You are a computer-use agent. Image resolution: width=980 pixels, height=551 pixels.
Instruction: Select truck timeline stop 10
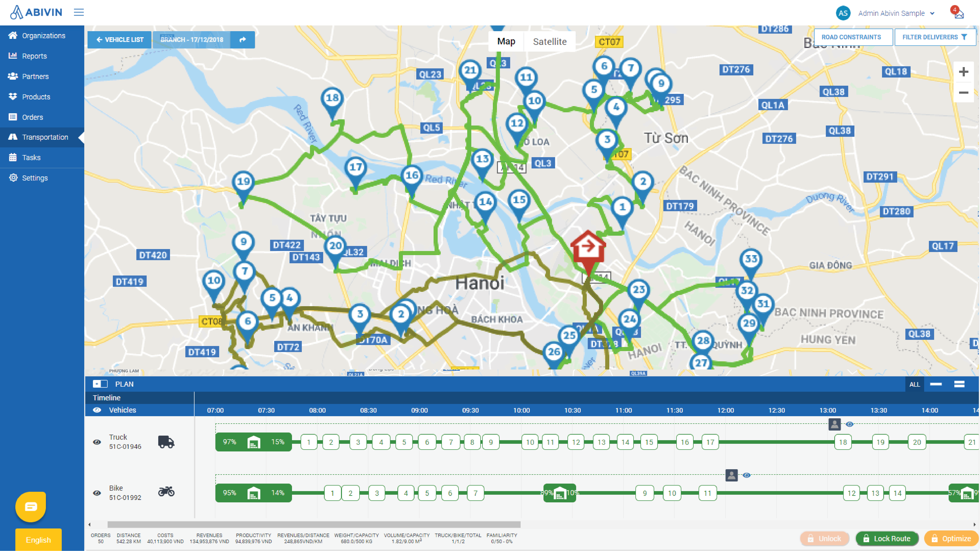click(530, 442)
